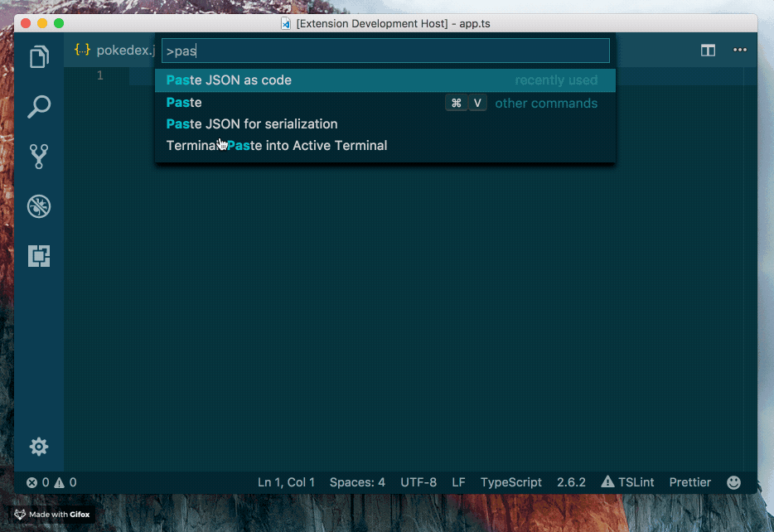Split the editor
This screenshot has width=774, height=532.
click(708, 51)
